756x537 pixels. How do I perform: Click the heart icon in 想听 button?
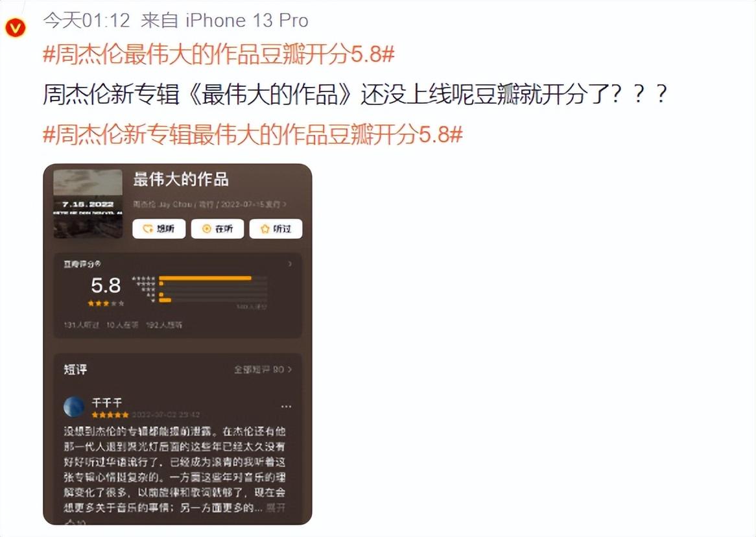148,229
